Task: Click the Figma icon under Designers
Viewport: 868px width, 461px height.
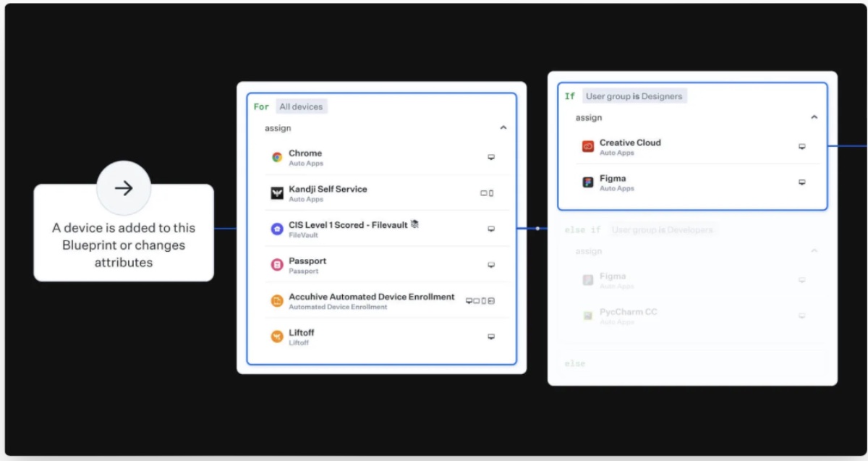Action: pyautogui.click(x=588, y=182)
